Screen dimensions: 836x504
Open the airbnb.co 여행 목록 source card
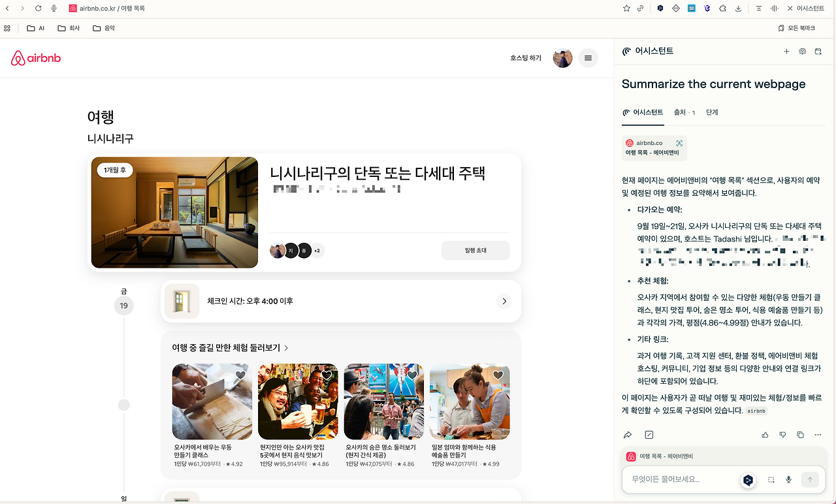pos(654,148)
